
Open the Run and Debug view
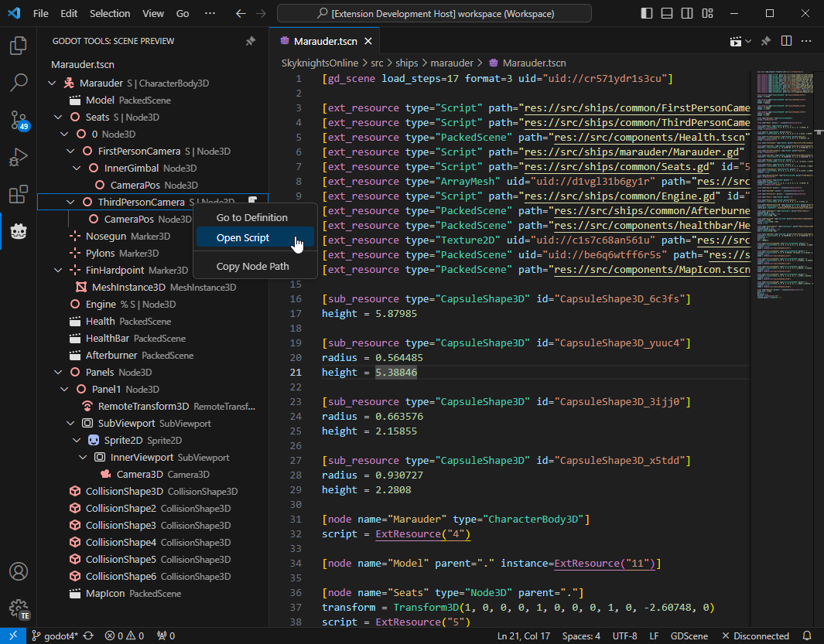(19, 158)
